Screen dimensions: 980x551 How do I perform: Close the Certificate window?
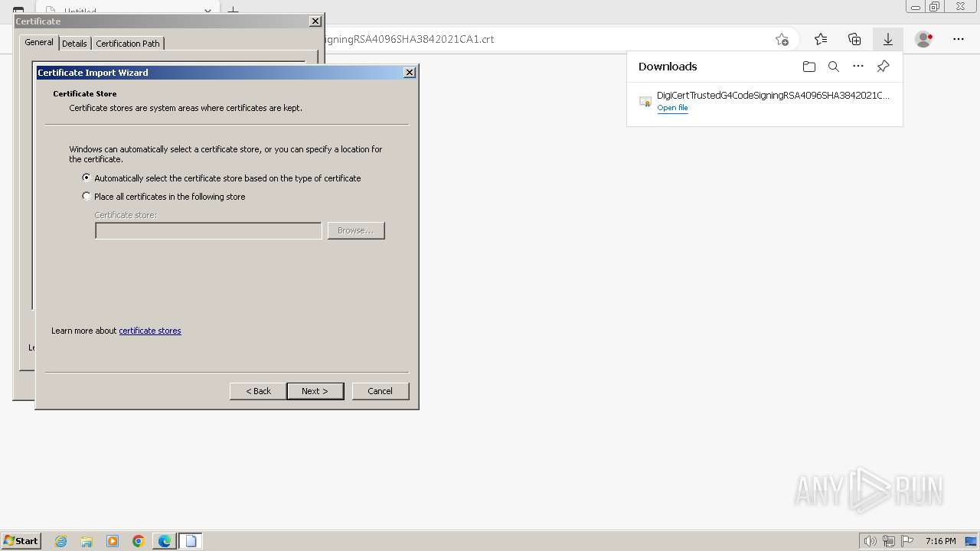click(x=315, y=21)
